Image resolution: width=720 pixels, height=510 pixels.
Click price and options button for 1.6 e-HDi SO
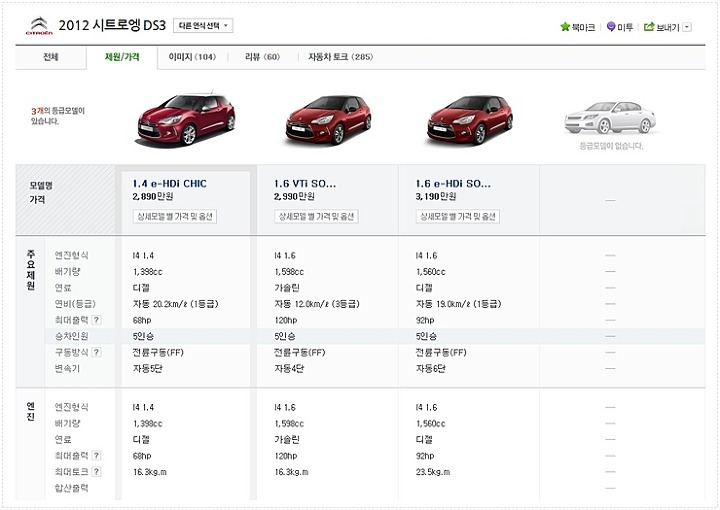tap(458, 217)
